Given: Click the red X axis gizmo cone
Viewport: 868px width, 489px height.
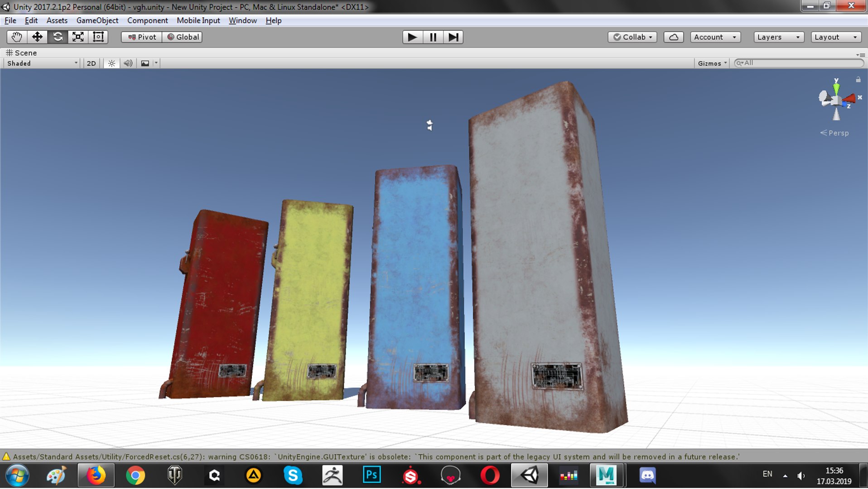Looking at the screenshot, I should point(850,98).
